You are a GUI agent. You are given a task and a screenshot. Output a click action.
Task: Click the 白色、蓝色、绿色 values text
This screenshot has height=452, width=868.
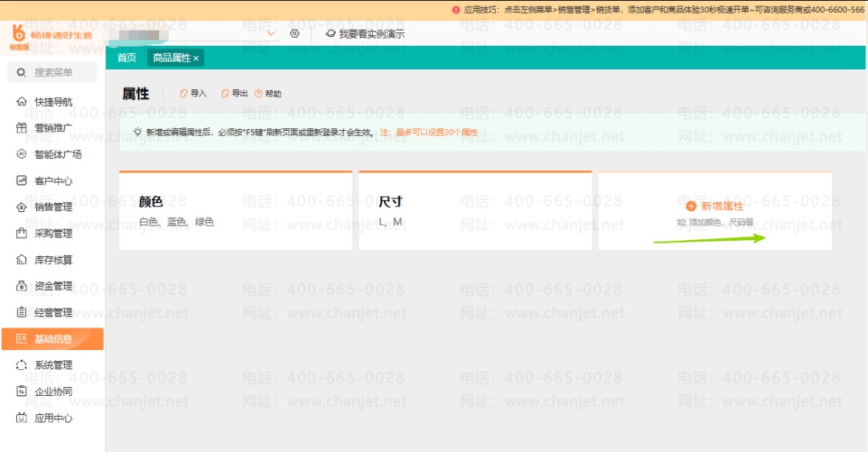[x=177, y=222]
